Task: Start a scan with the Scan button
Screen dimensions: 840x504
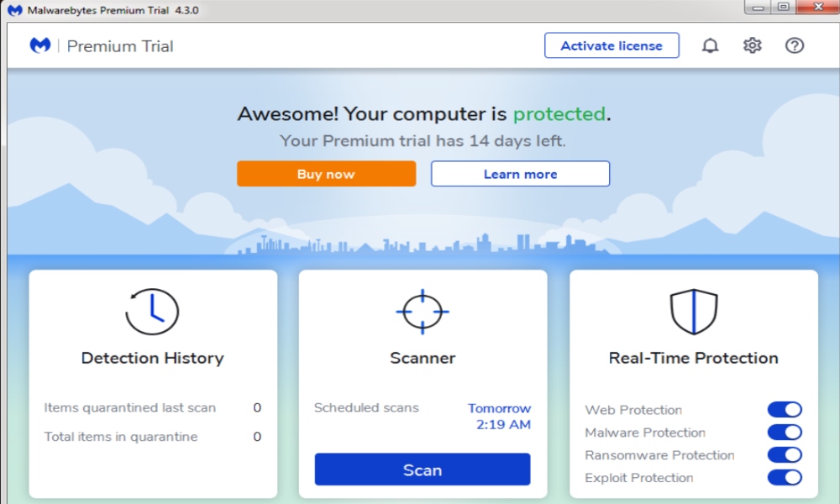Action: (423, 470)
